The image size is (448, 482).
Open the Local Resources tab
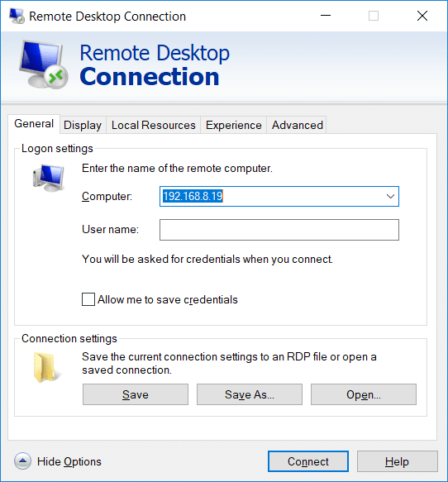coord(153,125)
